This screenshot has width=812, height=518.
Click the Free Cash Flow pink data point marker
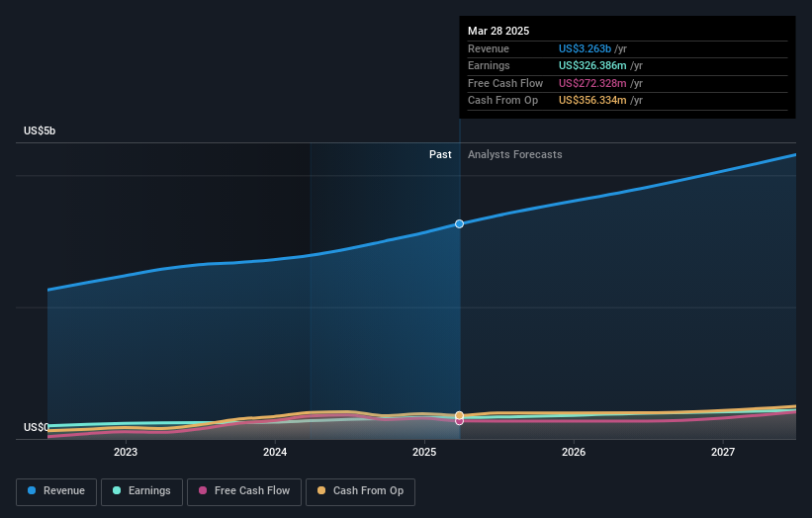(x=459, y=421)
